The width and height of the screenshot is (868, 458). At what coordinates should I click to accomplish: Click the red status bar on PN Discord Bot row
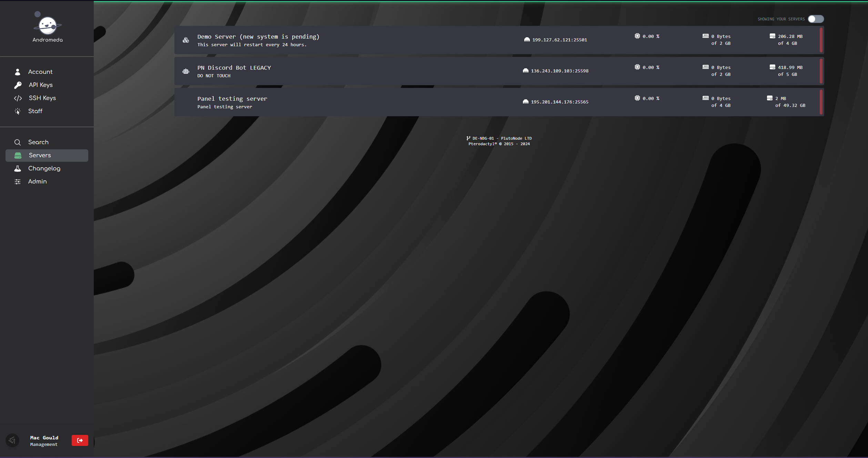821,71
